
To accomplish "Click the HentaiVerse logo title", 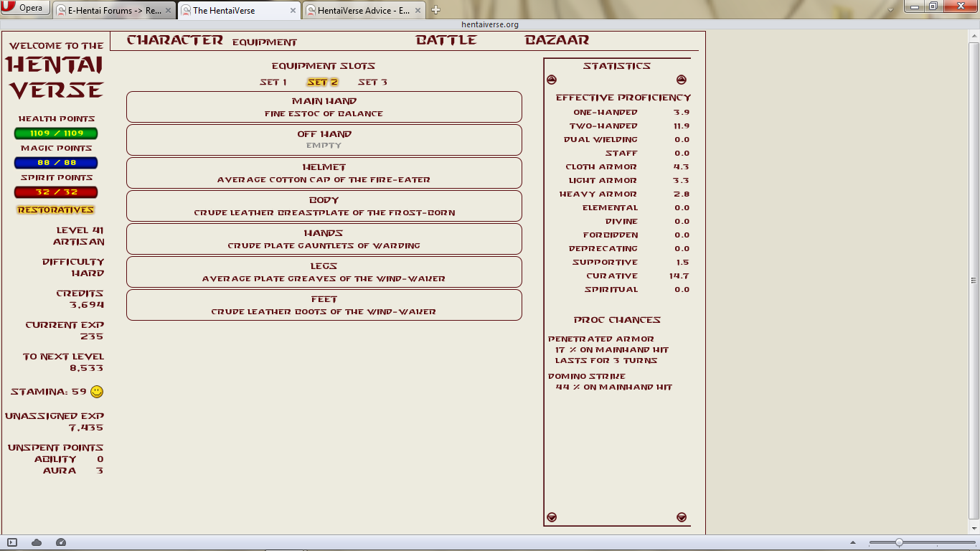I will point(56,77).
